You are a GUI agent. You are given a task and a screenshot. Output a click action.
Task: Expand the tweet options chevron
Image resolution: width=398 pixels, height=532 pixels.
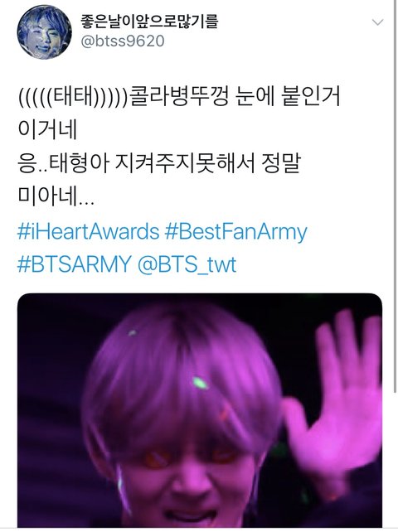[377, 22]
